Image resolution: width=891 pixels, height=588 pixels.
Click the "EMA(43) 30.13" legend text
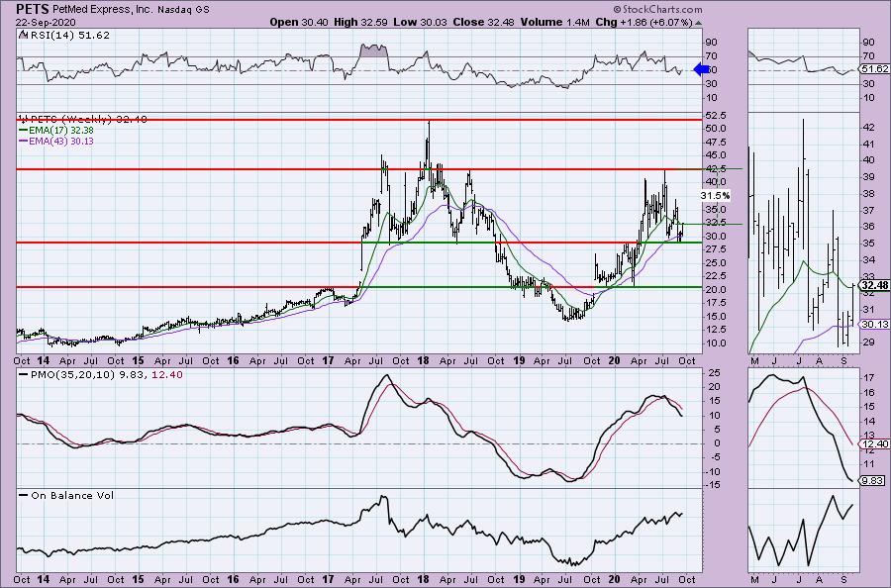[61, 141]
